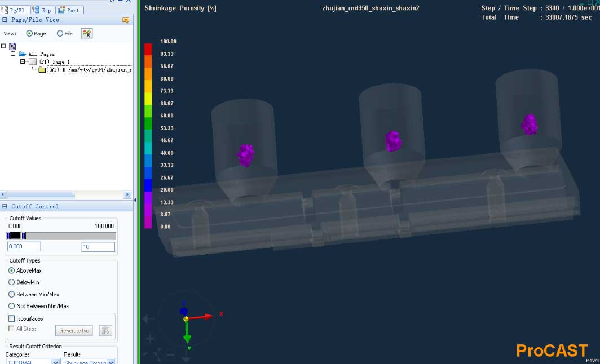Click the faint down arrow view control
This screenshot has height=364, width=600.
tap(186, 357)
